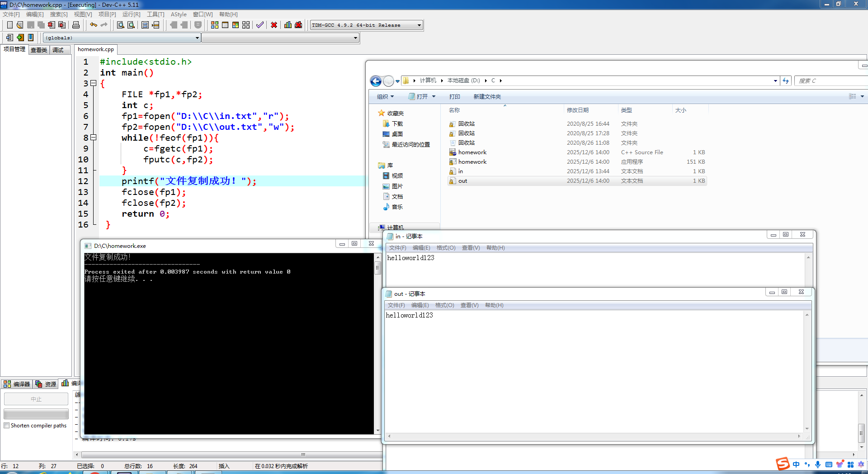Click the Explorer search box 搜索 C
The image size is (868, 474).
point(831,81)
